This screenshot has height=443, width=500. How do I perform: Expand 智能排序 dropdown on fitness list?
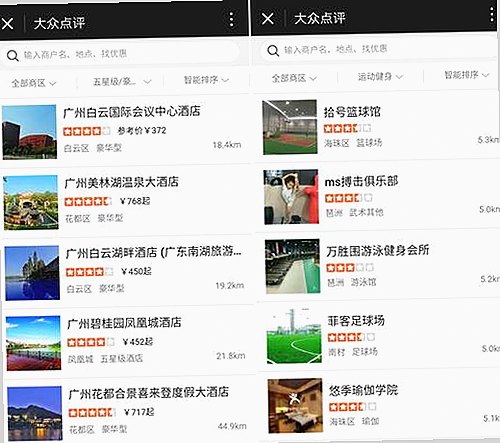pos(467,75)
